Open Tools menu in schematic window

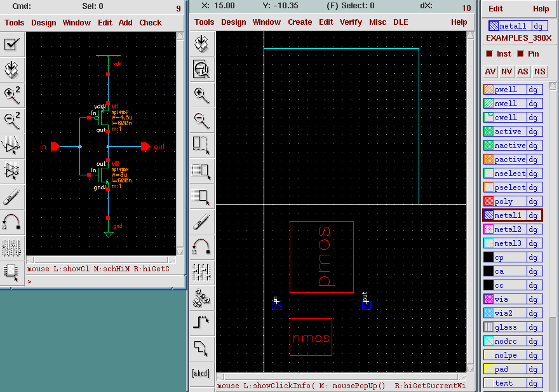(x=14, y=23)
